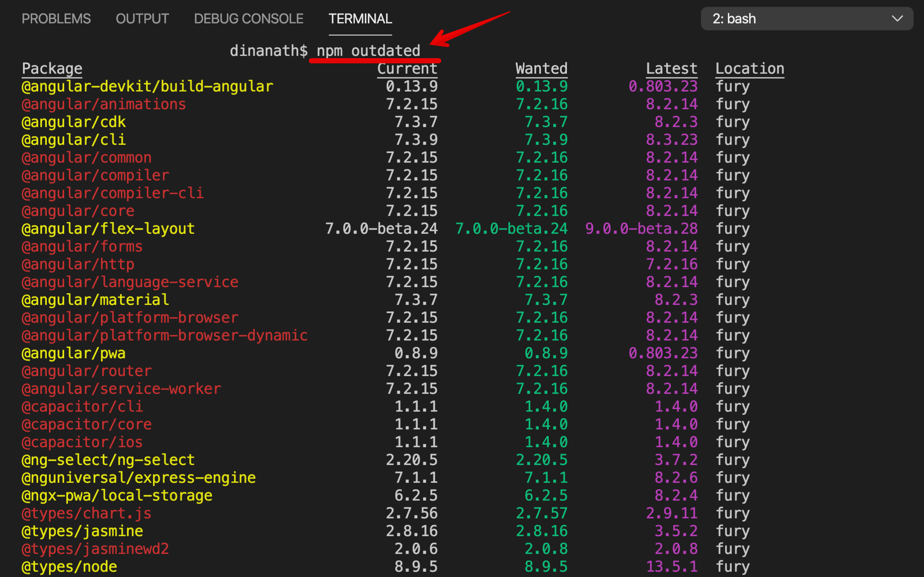Click the @nguniversal/express-engine package entry
This screenshot has height=577, width=924.
click(138, 478)
